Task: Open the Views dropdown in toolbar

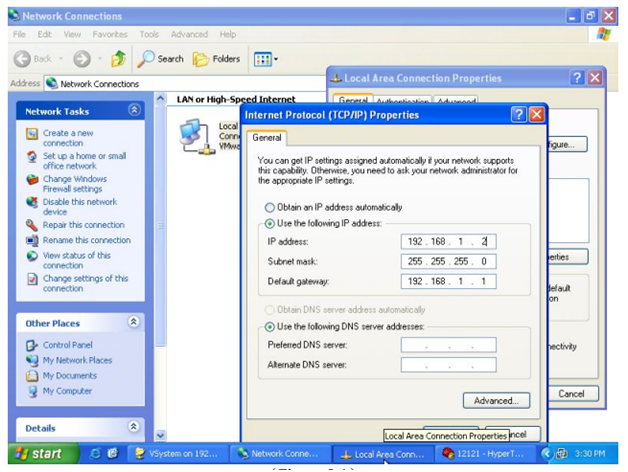Action: [x=266, y=59]
